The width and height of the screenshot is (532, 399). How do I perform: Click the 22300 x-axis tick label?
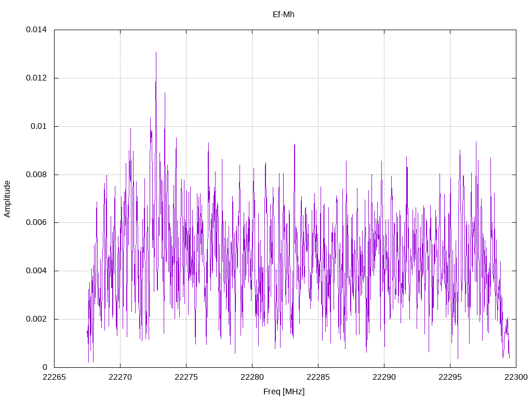(x=516, y=377)
